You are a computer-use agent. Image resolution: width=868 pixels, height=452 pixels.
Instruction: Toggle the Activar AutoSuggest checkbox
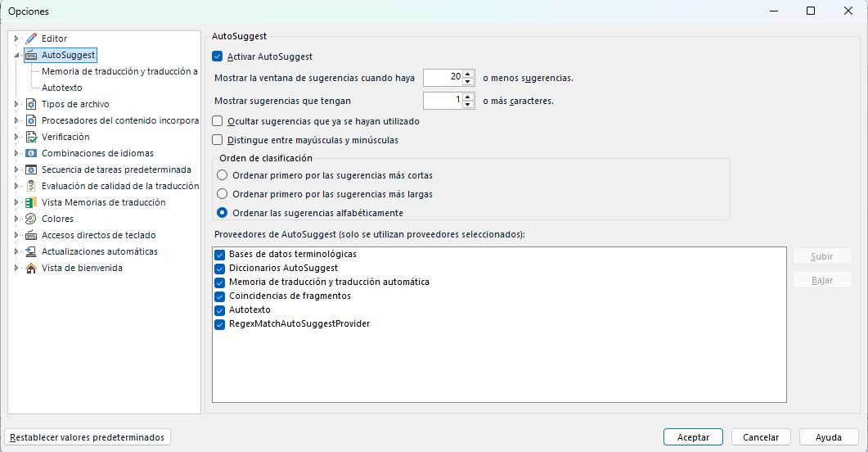[218, 56]
